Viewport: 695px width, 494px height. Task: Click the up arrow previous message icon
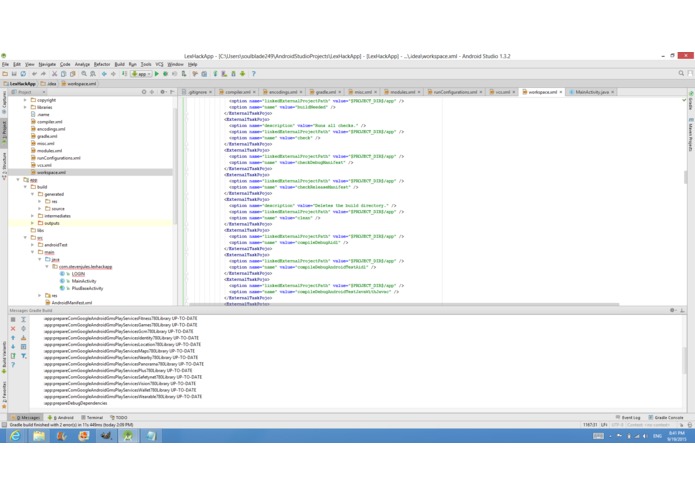click(13, 338)
